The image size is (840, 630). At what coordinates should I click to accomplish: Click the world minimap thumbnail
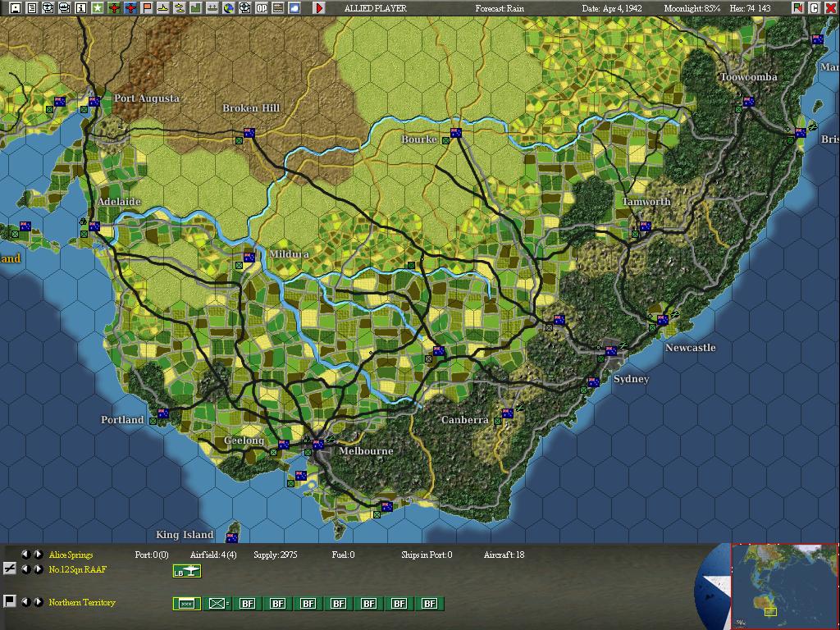pyautogui.click(x=784, y=587)
